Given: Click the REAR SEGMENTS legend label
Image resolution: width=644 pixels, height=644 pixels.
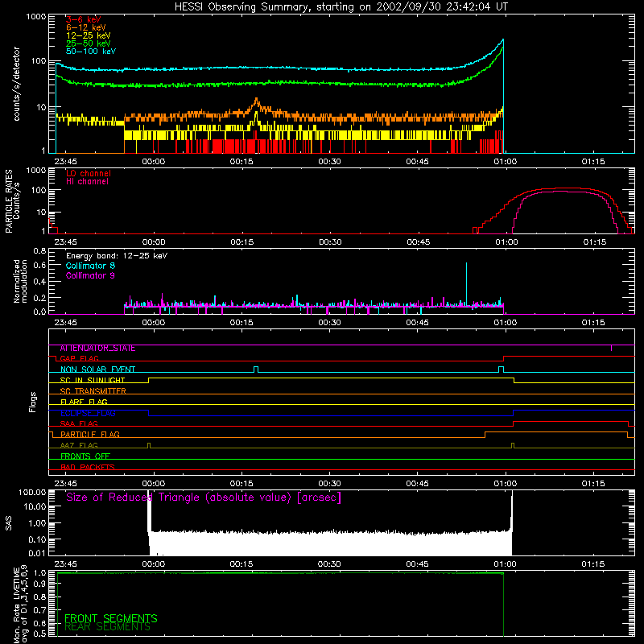Looking at the screenshot, I should [108, 627].
